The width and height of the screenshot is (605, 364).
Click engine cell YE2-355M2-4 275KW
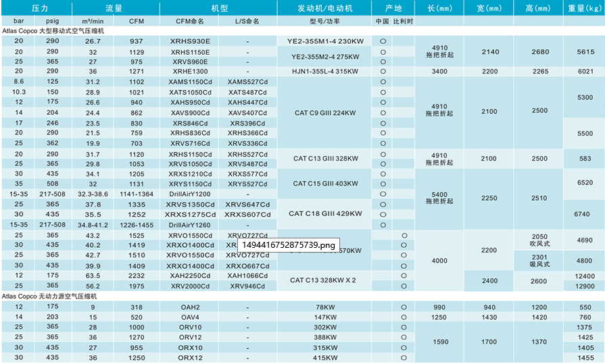(325, 57)
